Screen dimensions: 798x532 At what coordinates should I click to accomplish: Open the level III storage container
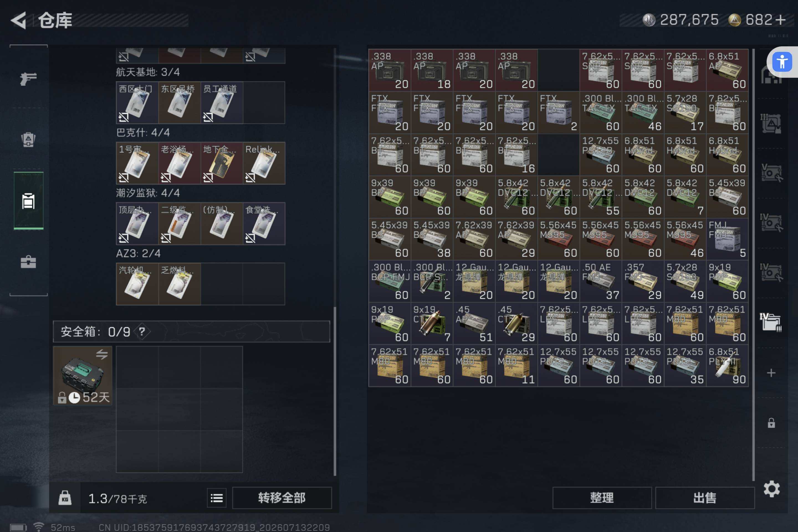[771, 123]
